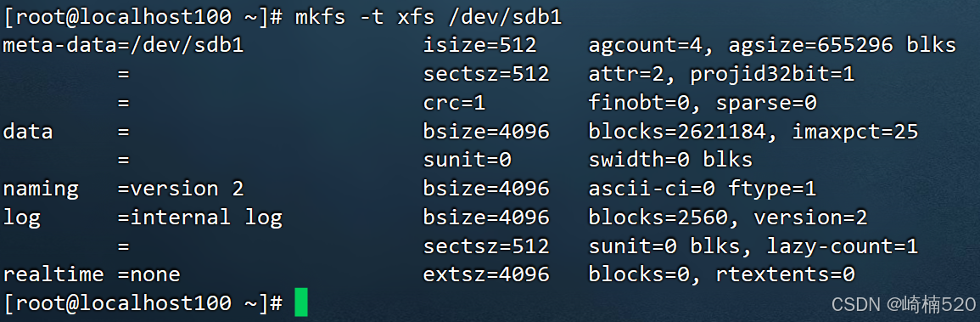
Task: Click the lazy-count=1 value
Action: (x=843, y=246)
